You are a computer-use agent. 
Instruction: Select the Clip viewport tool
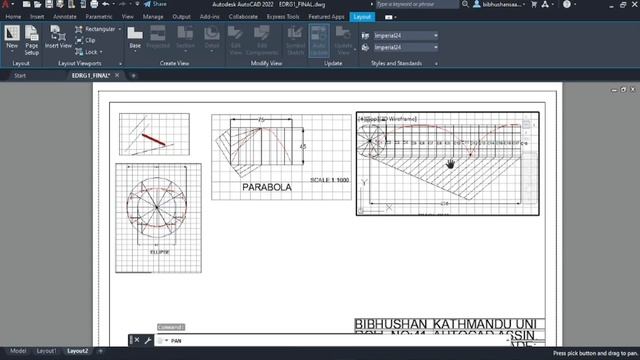click(85, 40)
